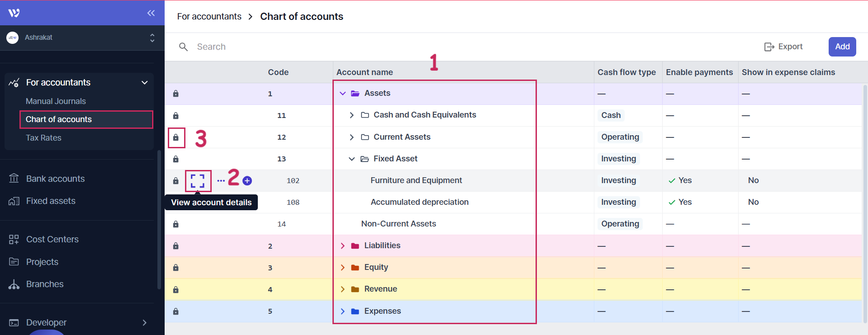Open Bank accounts from the sidebar
The width and height of the screenshot is (868, 335).
tap(55, 179)
